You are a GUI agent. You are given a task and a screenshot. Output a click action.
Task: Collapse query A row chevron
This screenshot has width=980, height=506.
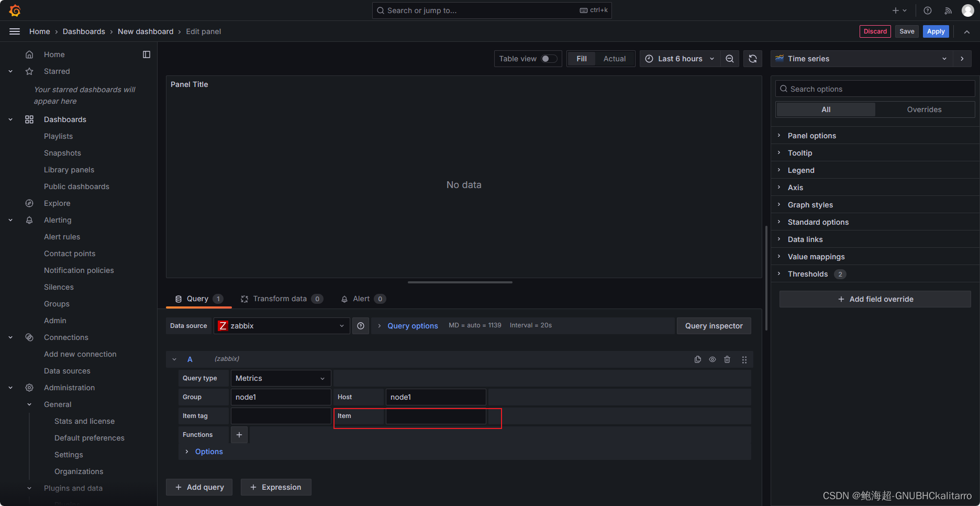coord(174,359)
